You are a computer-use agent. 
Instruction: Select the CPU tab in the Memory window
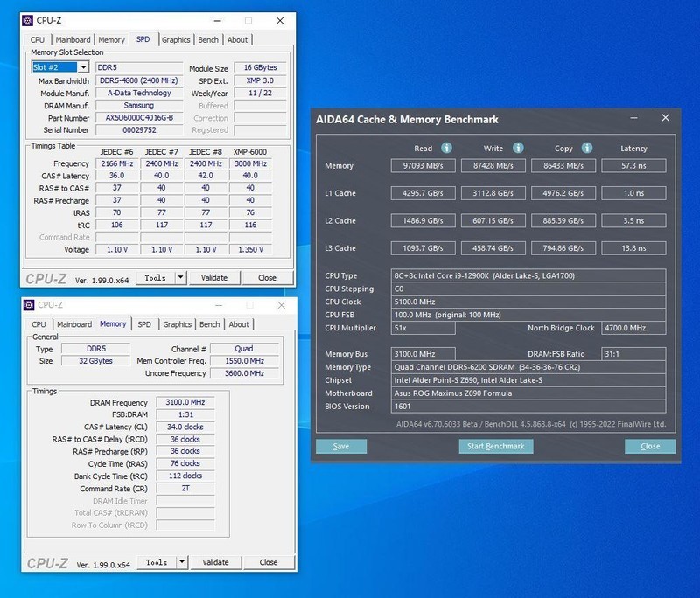pyautogui.click(x=37, y=323)
